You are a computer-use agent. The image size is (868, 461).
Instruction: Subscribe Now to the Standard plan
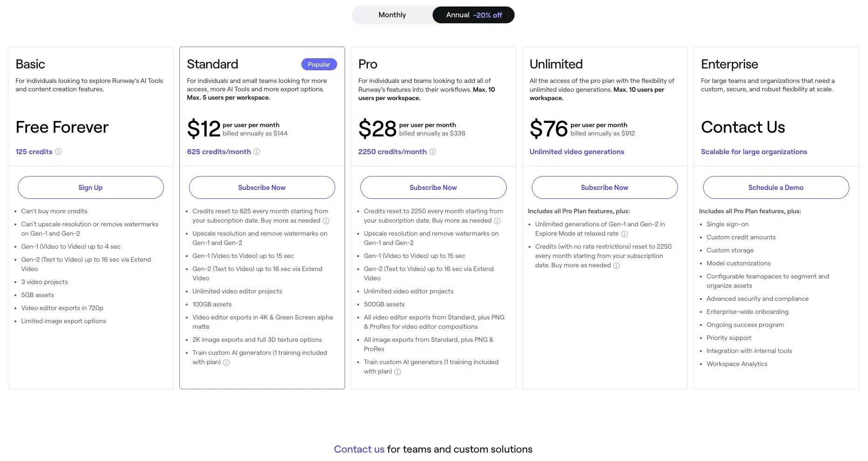coord(262,187)
